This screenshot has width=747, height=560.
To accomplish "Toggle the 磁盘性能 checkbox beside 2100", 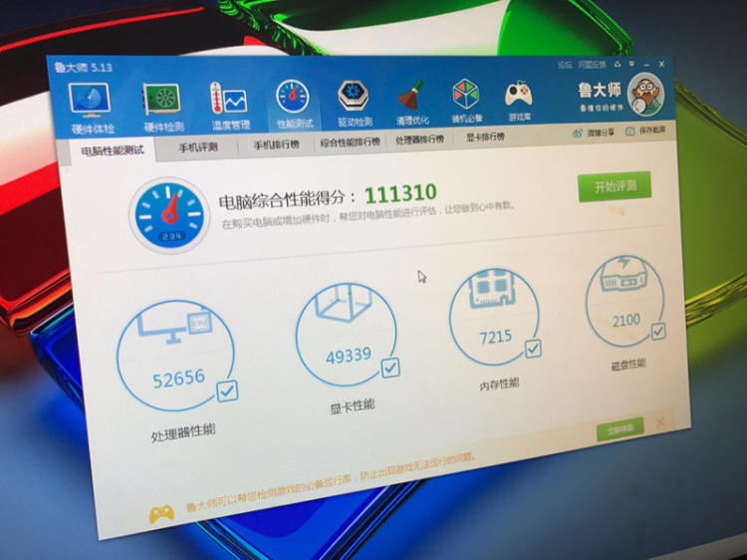I will (658, 331).
